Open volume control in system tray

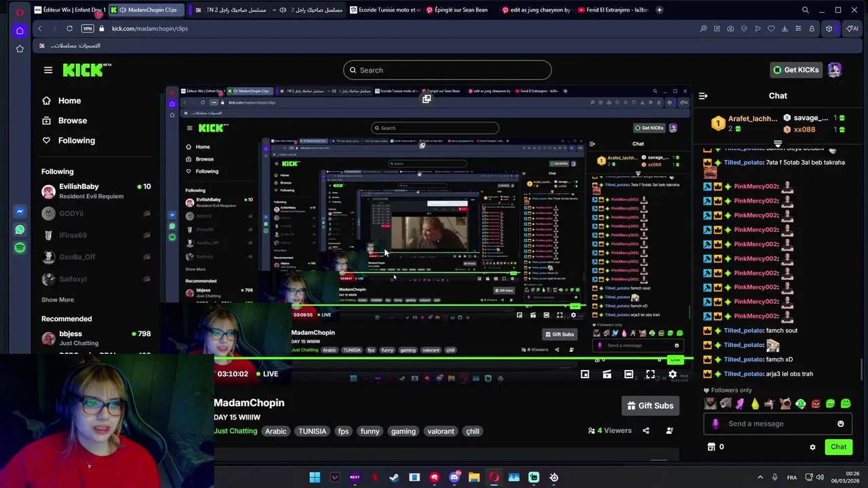820,478
